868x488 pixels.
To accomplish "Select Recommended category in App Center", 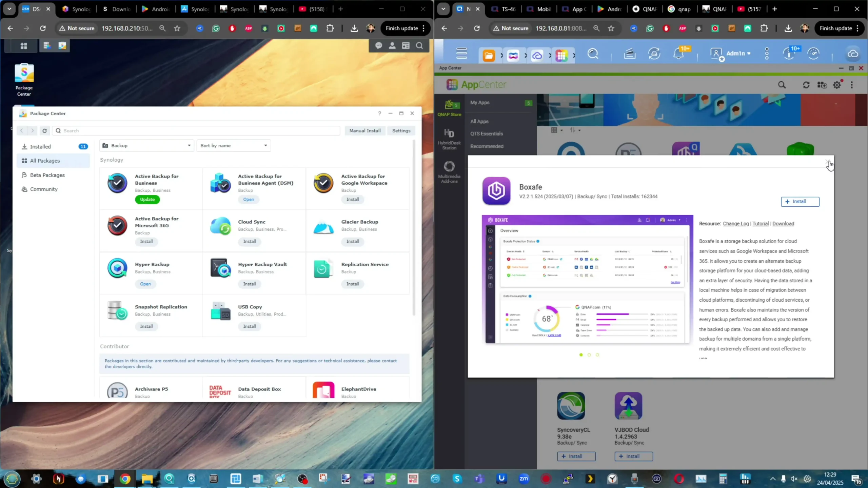I will (487, 146).
